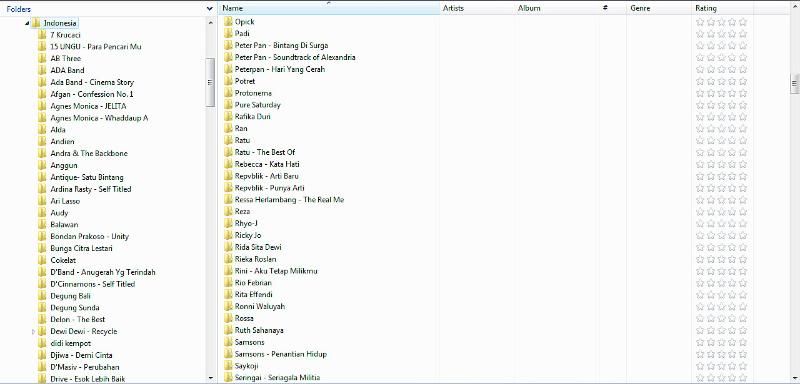800x384 pixels.
Task: Select Andra & The Backbone folder
Action: pos(89,153)
